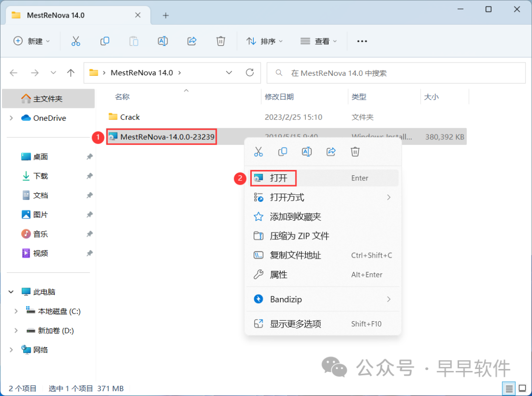Choose 属性 from the context menu

coord(278,275)
